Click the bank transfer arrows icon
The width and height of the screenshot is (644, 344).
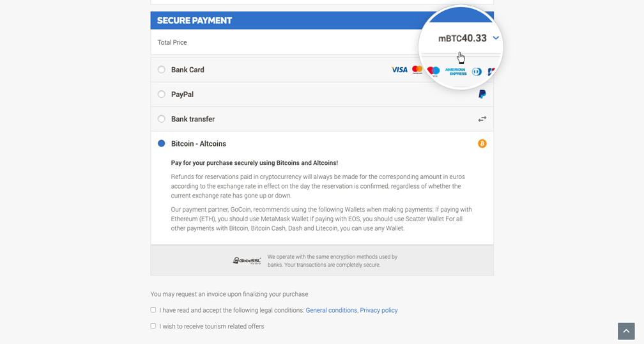482,119
